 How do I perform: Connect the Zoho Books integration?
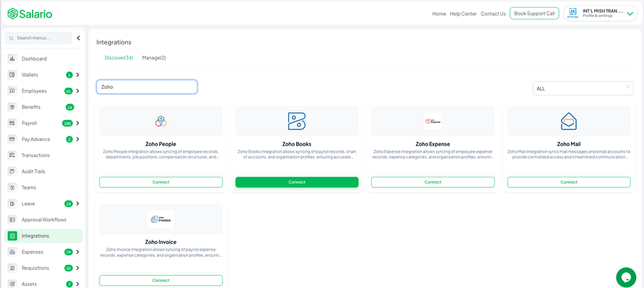297,182
